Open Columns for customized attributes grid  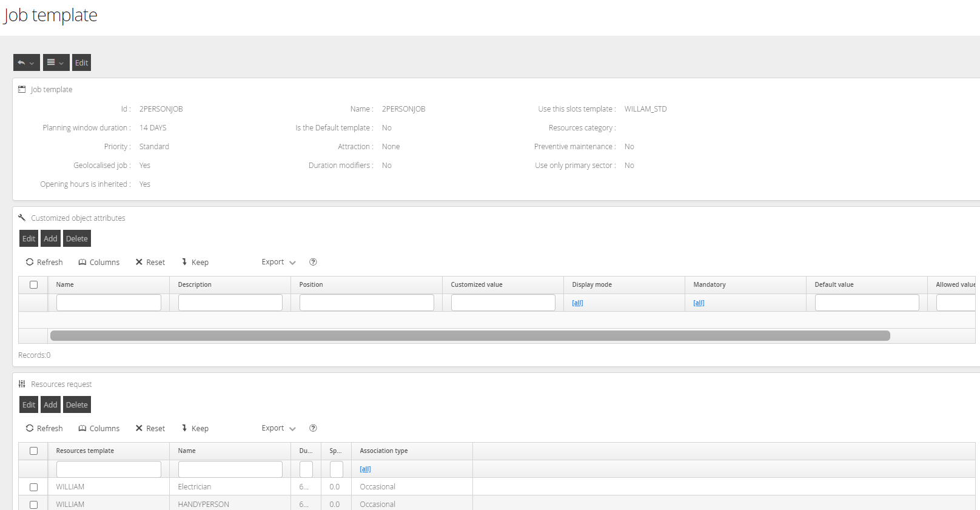coord(99,262)
